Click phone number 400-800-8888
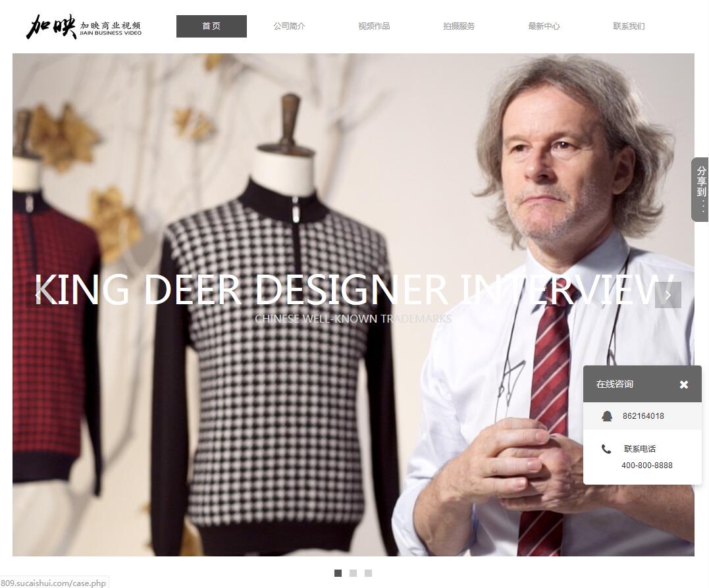This screenshot has width=709, height=588. pyautogui.click(x=646, y=466)
